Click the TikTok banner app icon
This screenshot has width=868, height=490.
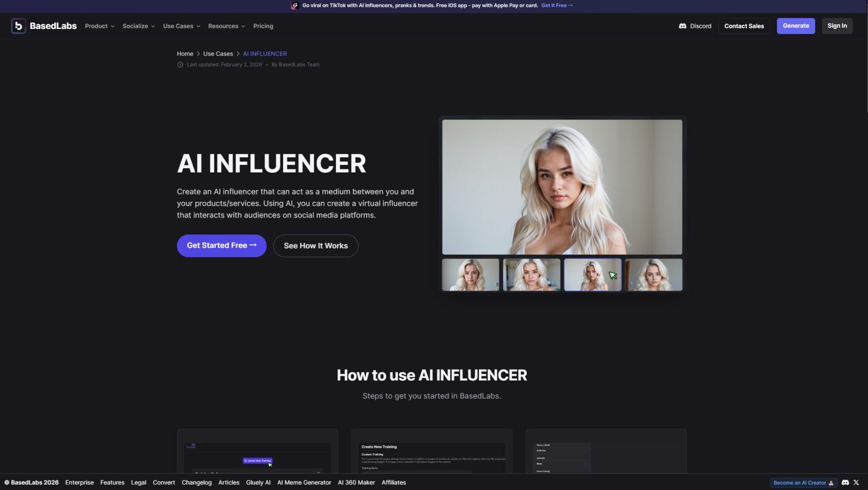coord(295,5)
